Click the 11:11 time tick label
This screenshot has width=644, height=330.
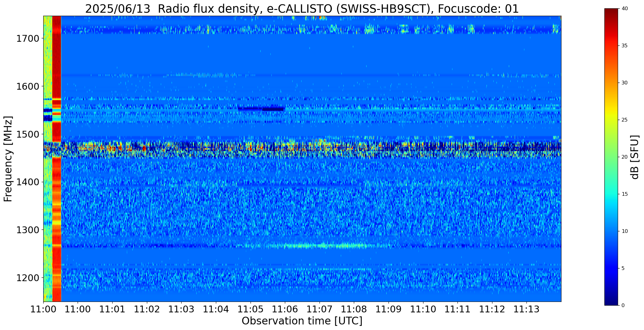(x=457, y=309)
